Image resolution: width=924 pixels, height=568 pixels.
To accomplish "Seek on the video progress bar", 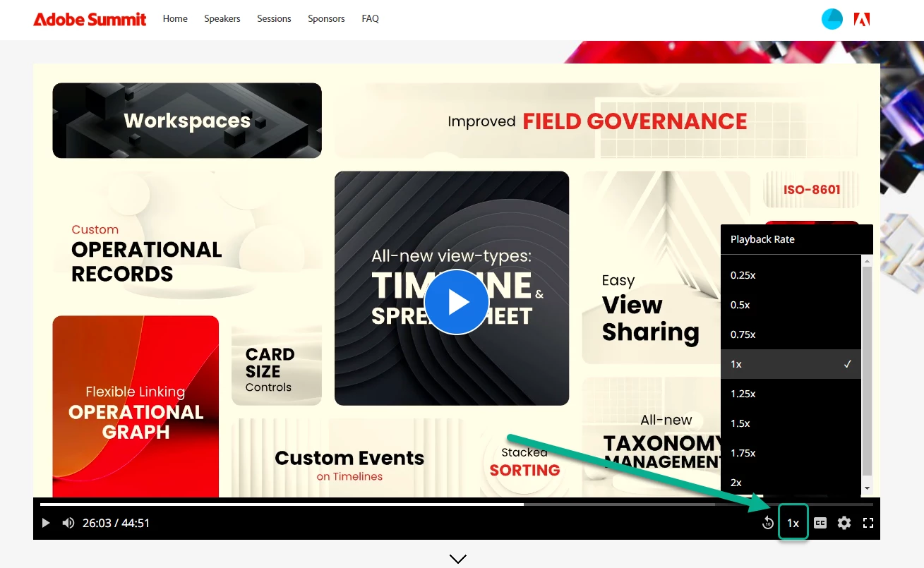I will pyautogui.click(x=456, y=504).
